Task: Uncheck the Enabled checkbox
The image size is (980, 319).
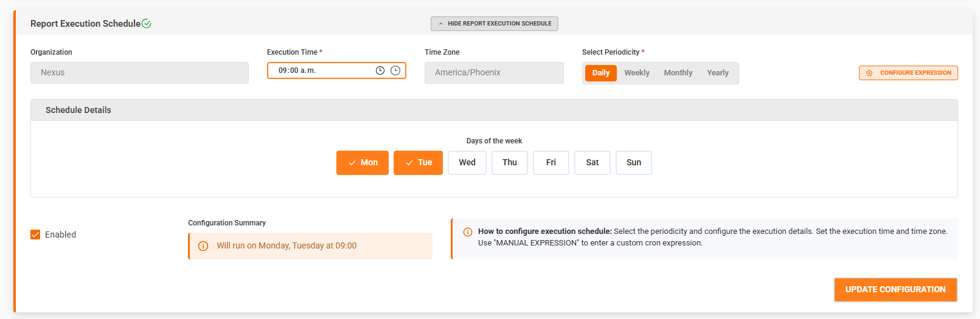Action: click(35, 235)
